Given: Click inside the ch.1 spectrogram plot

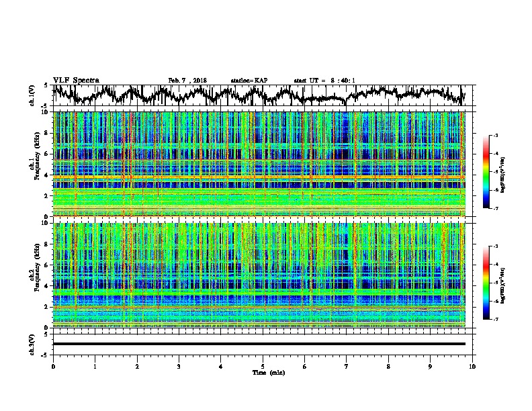Looking at the screenshot, I should [x=259, y=164].
